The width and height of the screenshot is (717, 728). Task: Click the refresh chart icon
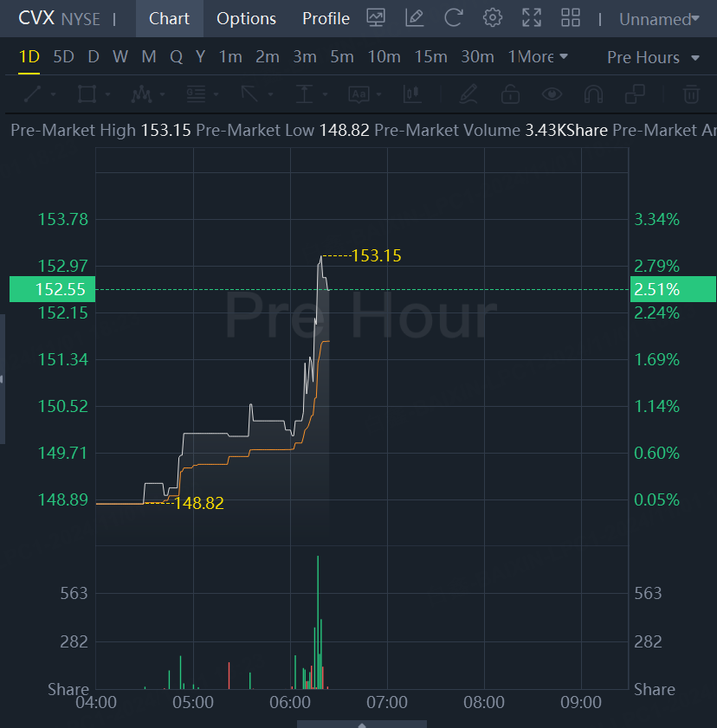(453, 18)
